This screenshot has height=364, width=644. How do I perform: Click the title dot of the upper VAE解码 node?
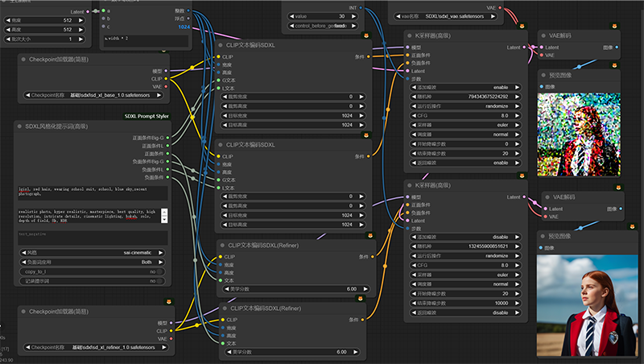click(543, 35)
